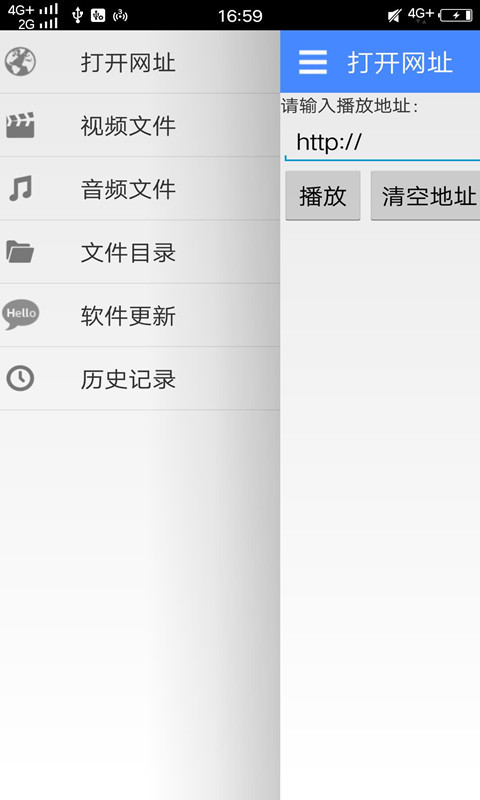Check for updates via 软件更新

tap(140, 315)
